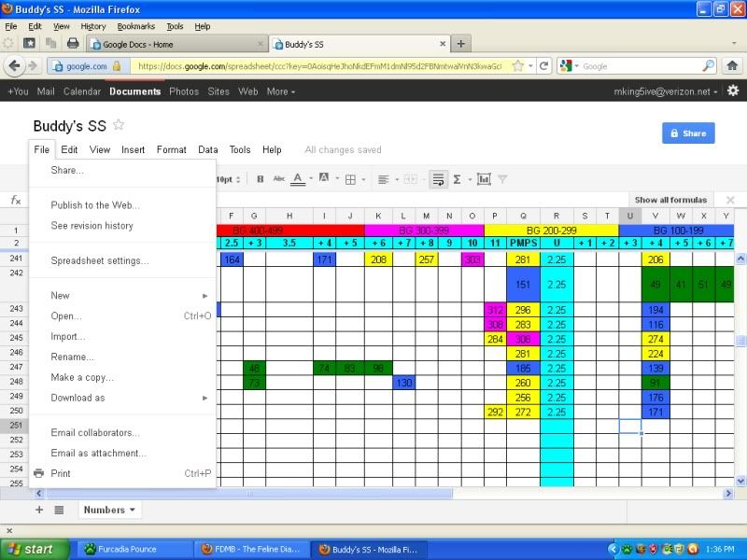
Task: Close the Show all formulas bar
Action: [x=730, y=200]
